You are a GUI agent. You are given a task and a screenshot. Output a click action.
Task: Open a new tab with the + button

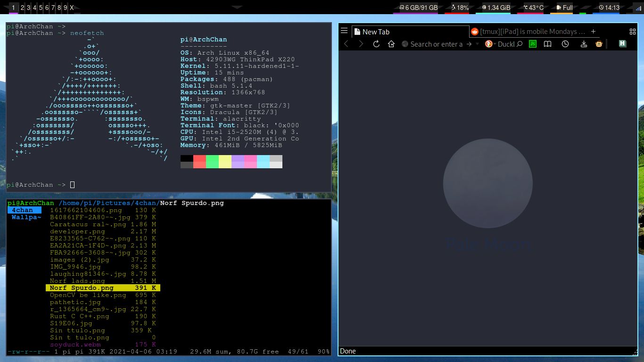[593, 32]
